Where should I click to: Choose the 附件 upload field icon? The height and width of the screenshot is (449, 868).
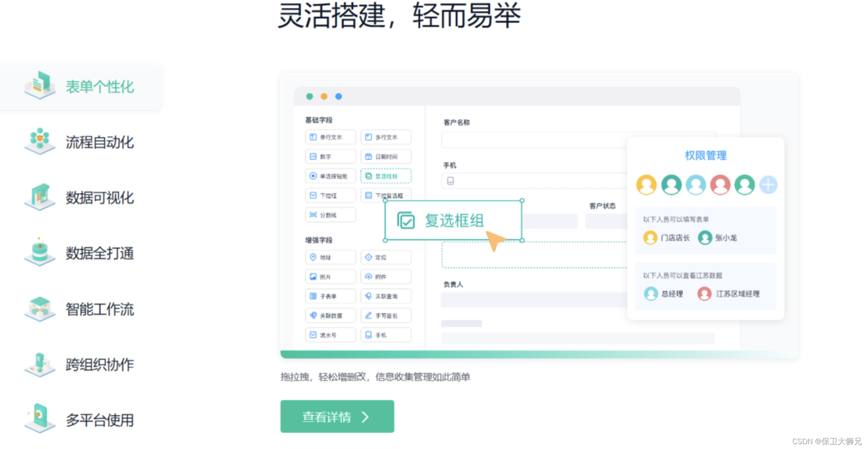click(x=368, y=277)
